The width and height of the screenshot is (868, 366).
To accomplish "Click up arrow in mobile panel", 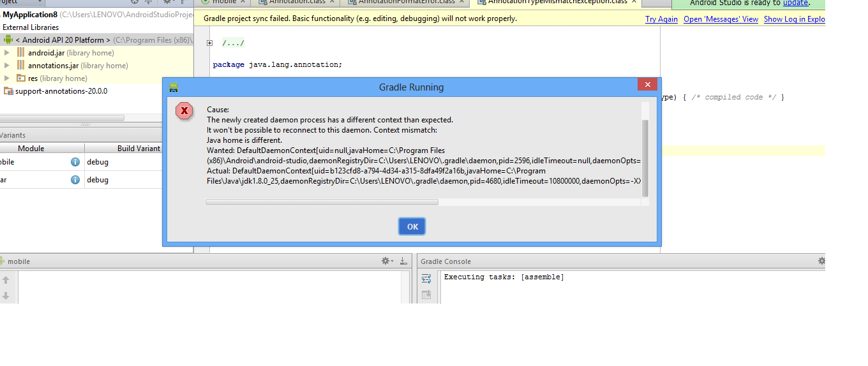I will click(6, 280).
